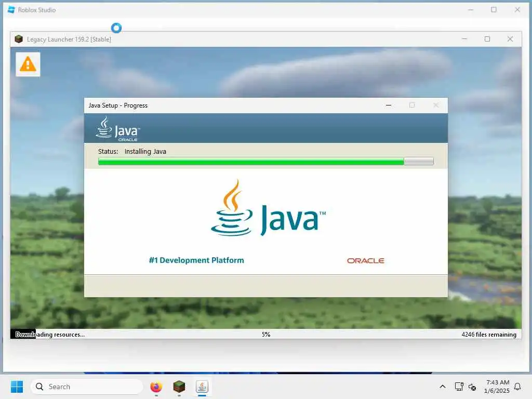Click the taskbar Search box
Image resolution: width=532 pixels, height=399 pixels.
point(87,387)
